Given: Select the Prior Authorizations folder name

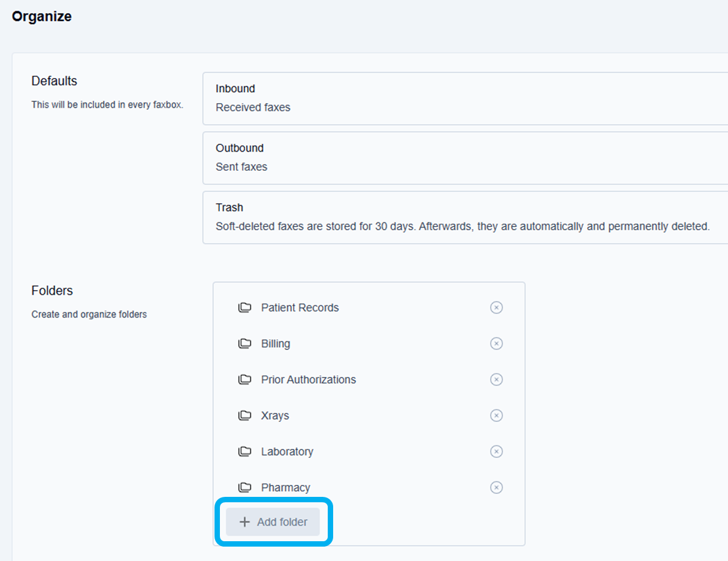Looking at the screenshot, I should (308, 379).
